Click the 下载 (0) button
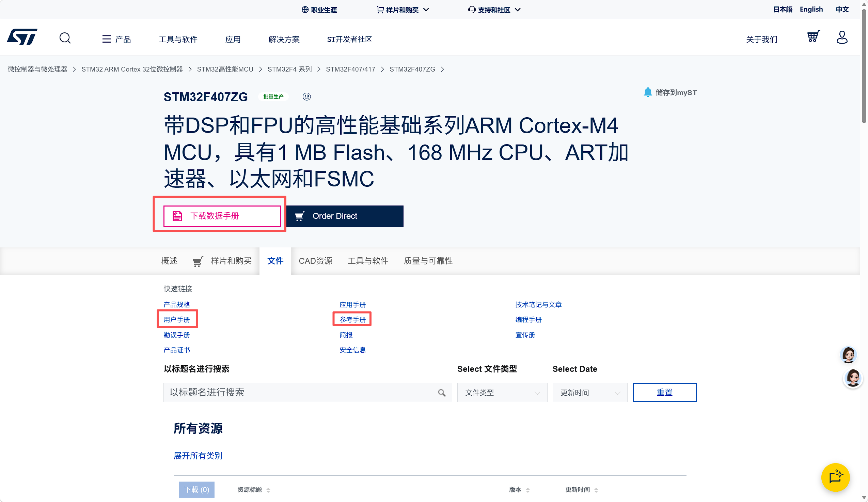868x502 pixels. click(x=197, y=490)
